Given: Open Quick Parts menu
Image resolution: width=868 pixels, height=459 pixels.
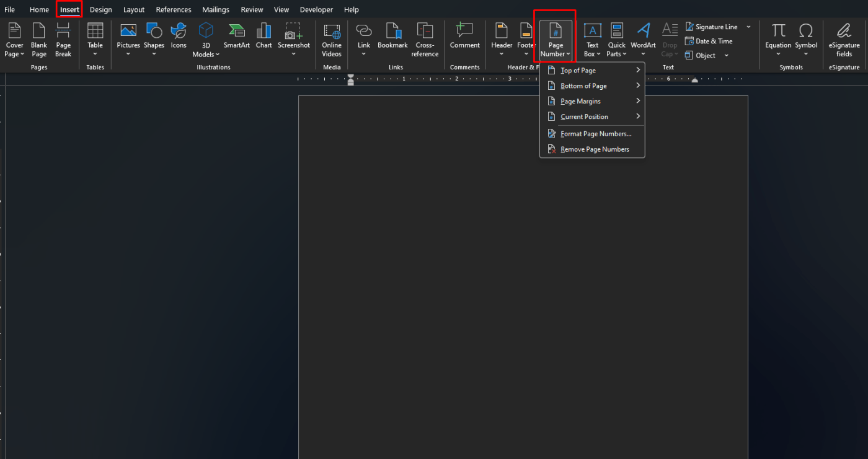Looking at the screenshot, I should [616, 41].
